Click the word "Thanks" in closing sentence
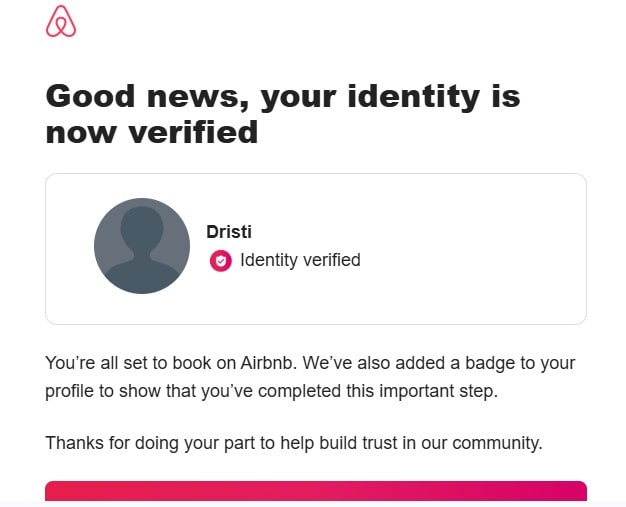Viewport: 626px width, 507px height. pyautogui.click(x=75, y=443)
